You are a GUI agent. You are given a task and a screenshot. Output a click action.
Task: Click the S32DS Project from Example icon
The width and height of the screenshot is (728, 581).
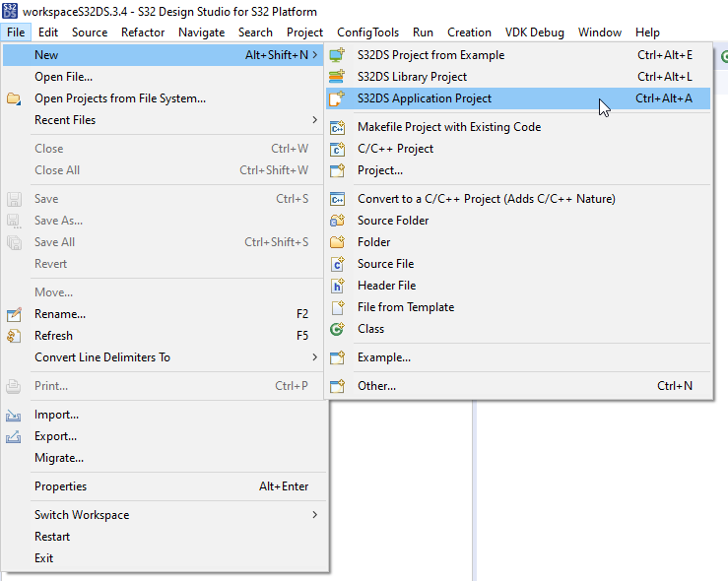pyautogui.click(x=337, y=55)
